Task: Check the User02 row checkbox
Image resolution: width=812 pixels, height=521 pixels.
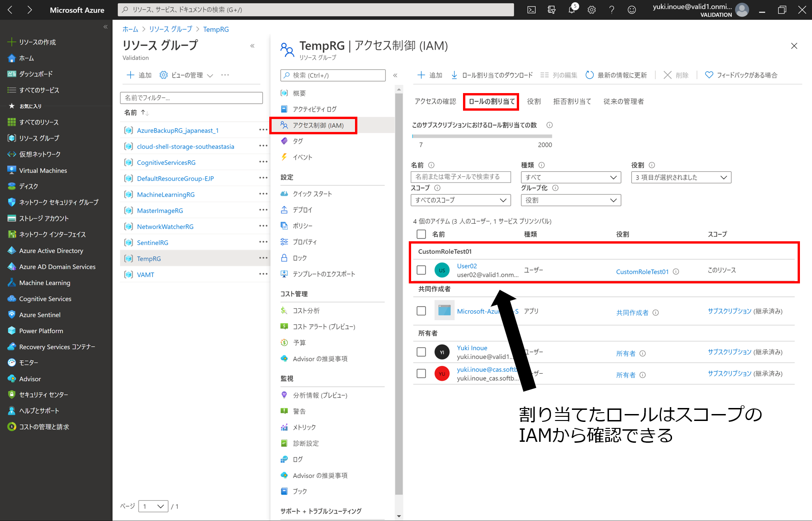Action: click(x=421, y=270)
